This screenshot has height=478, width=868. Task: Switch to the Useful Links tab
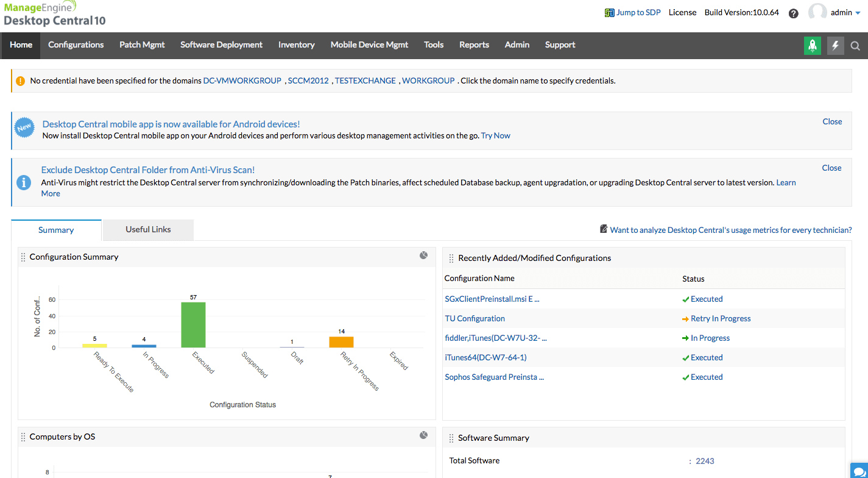point(147,230)
